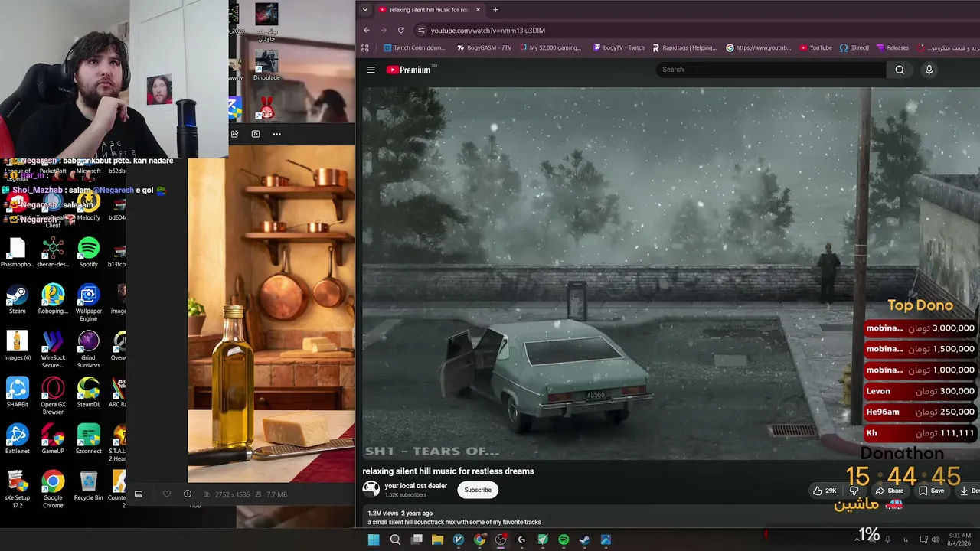Screen dimensions: 980x551
Task: Open Steam from the taskbar
Action: 584,540
